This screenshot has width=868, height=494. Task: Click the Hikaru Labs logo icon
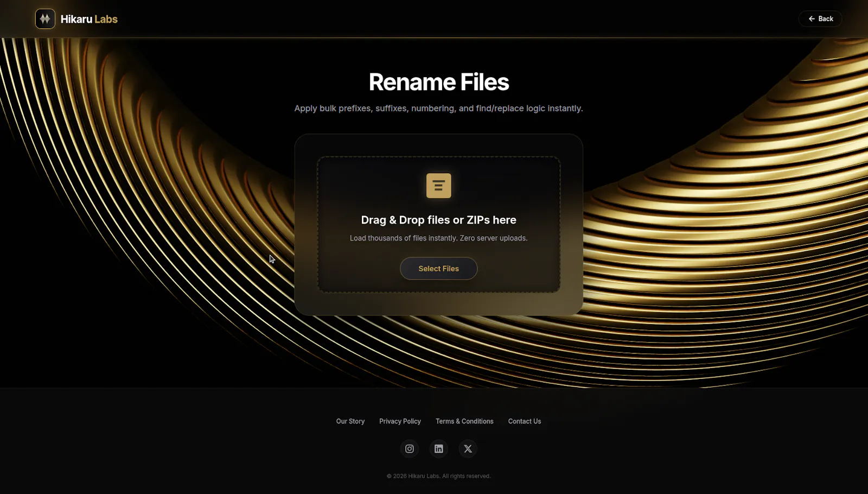coord(45,19)
